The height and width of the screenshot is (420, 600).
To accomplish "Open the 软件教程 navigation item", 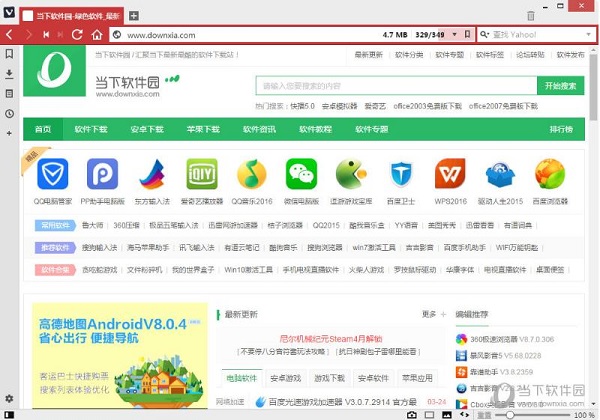I will coord(315,129).
